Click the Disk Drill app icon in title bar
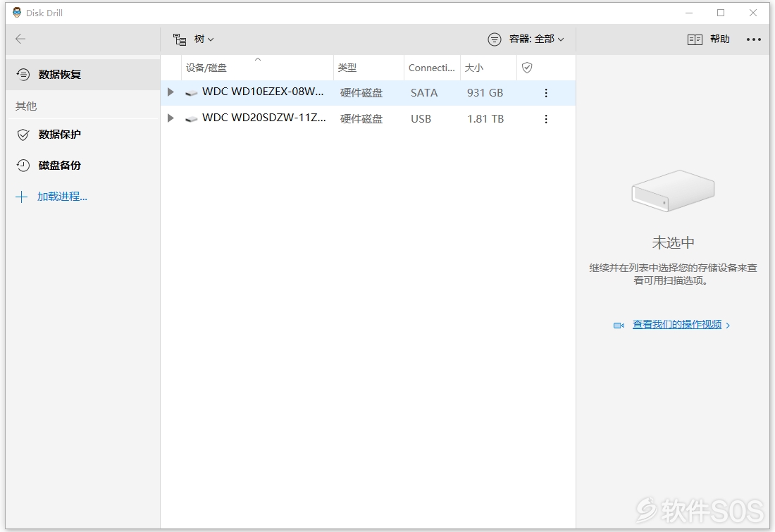The image size is (775, 532). point(17,13)
